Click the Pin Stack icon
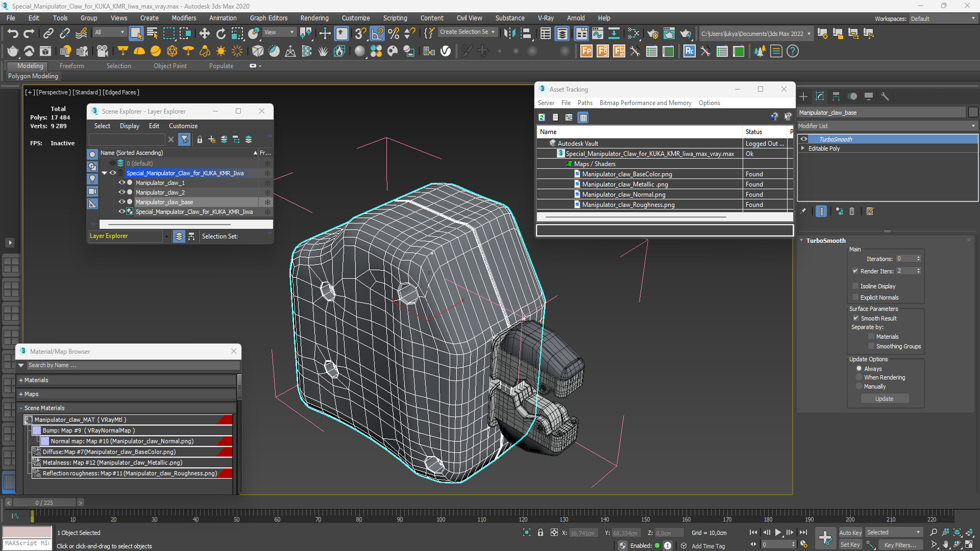This screenshot has width=980, height=551. 803,211
